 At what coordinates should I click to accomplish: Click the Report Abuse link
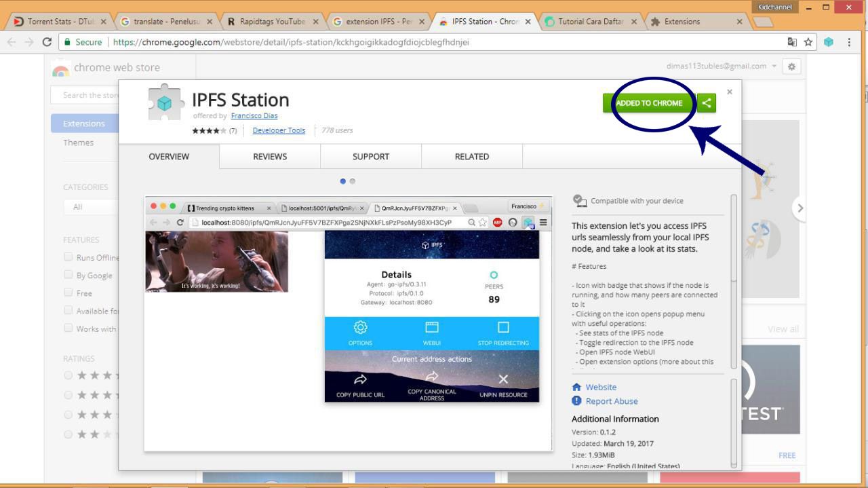click(x=612, y=401)
